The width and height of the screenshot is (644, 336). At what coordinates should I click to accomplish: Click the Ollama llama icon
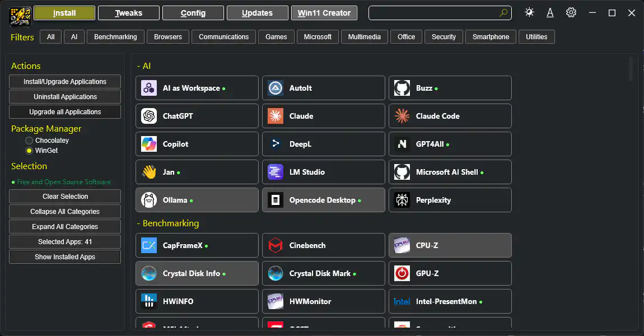coord(148,200)
